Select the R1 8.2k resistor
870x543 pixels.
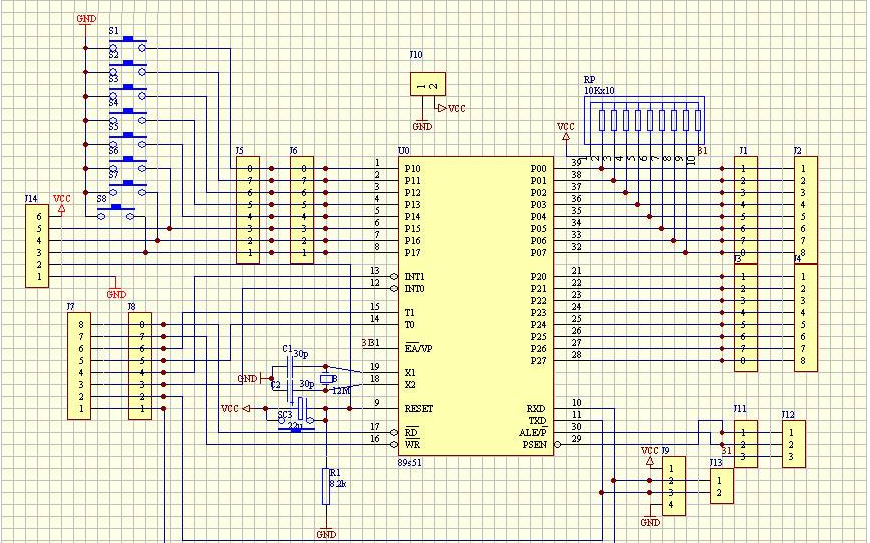click(x=326, y=486)
